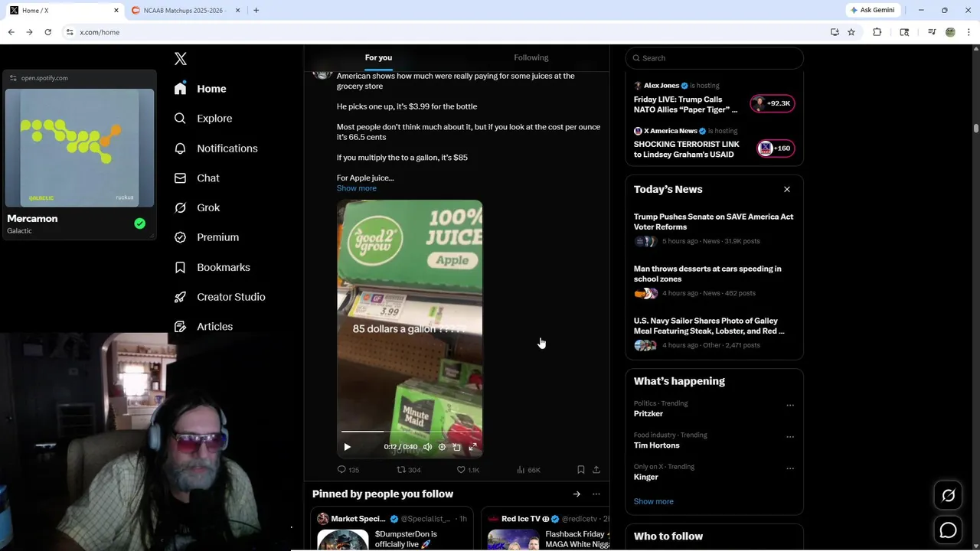This screenshot has height=551, width=980.
Task: Open the floating chat messages button
Action: pyautogui.click(x=949, y=530)
